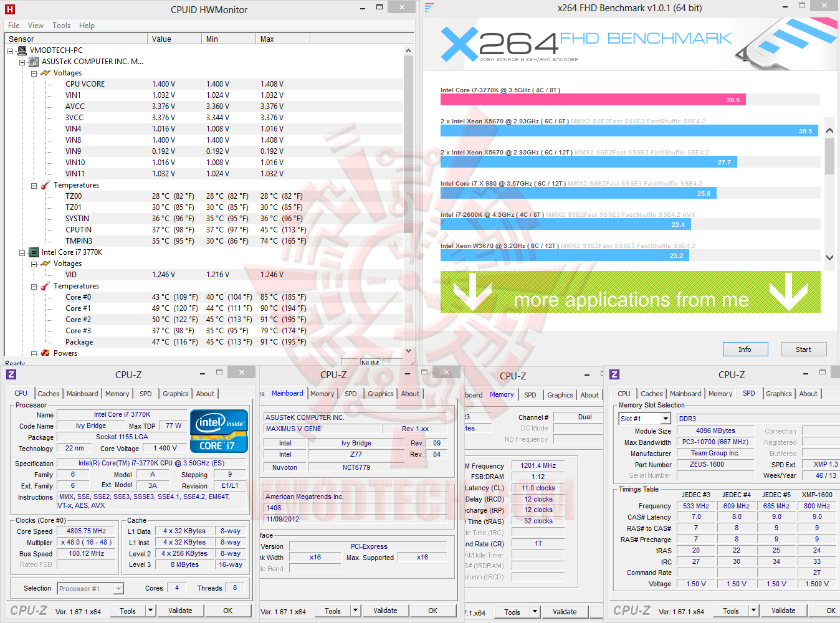Open the Tools menu in HWMonitor
The width and height of the screenshot is (840, 623).
pyautogui.click(x=61, y=26)
